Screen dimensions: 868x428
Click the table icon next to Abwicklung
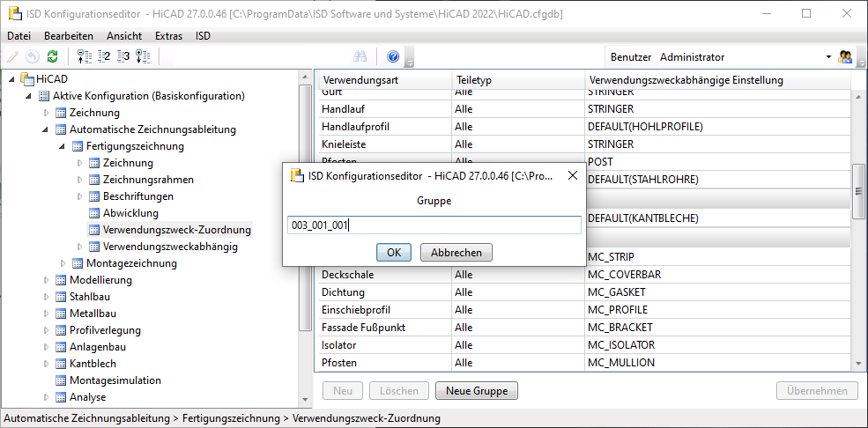pyautogui.click(x=94, y=213)
